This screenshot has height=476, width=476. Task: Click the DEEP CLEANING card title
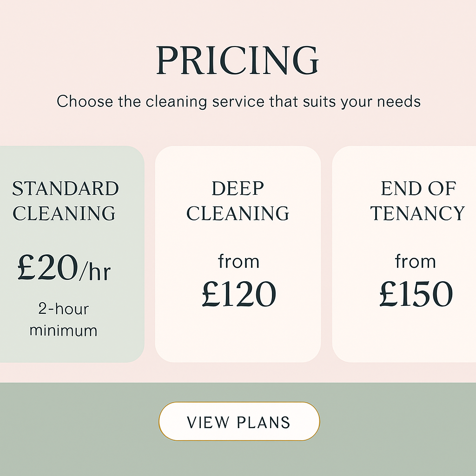coord(238,201)
